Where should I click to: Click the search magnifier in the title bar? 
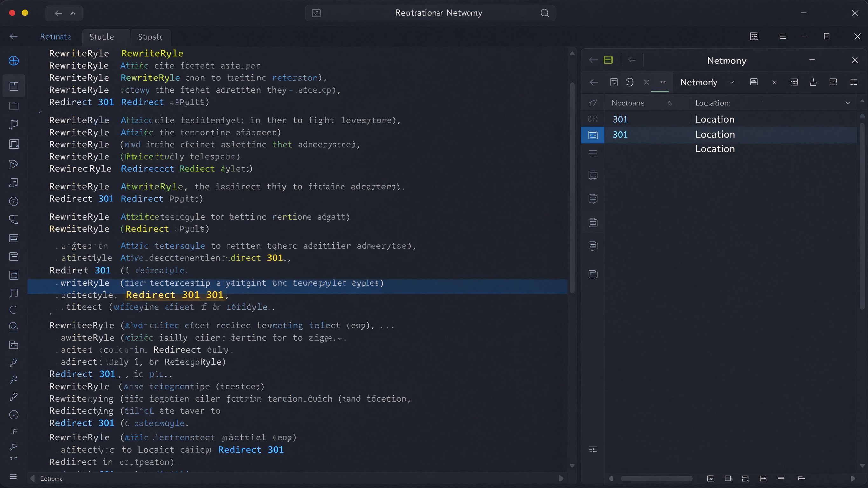[x=545, y=13]
